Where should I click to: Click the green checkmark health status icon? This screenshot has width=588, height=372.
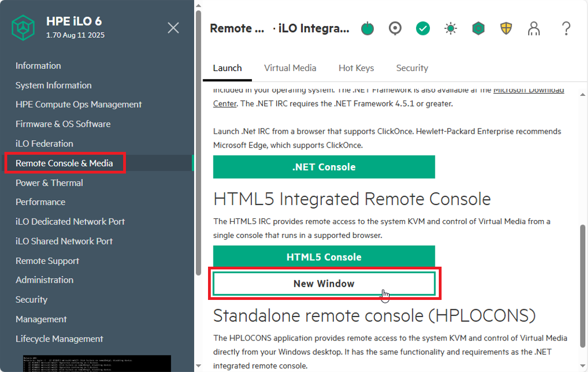click(x=423, y=28)
